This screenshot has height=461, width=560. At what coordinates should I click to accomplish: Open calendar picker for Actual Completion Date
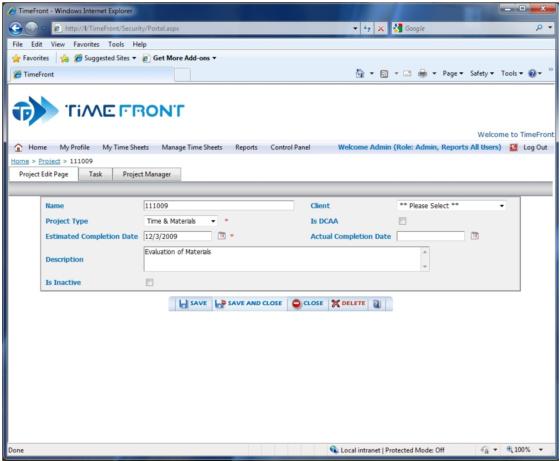(x=475, y=236)
